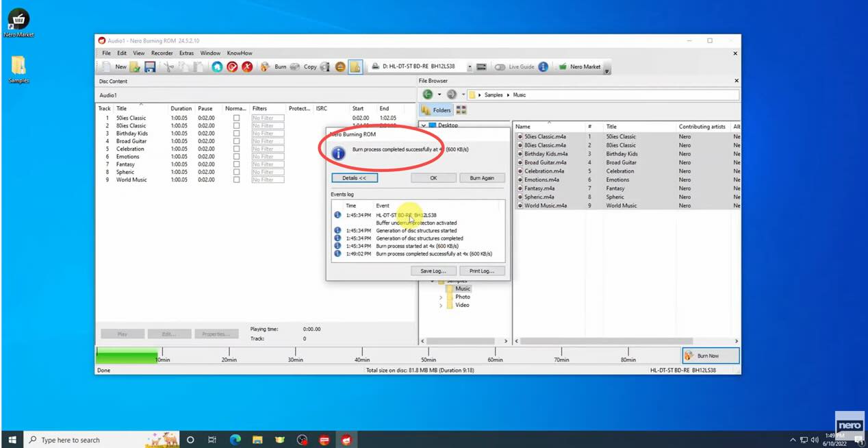Toggle the Folders pane button
Viewport: 868px width, 448px height.
436,110
